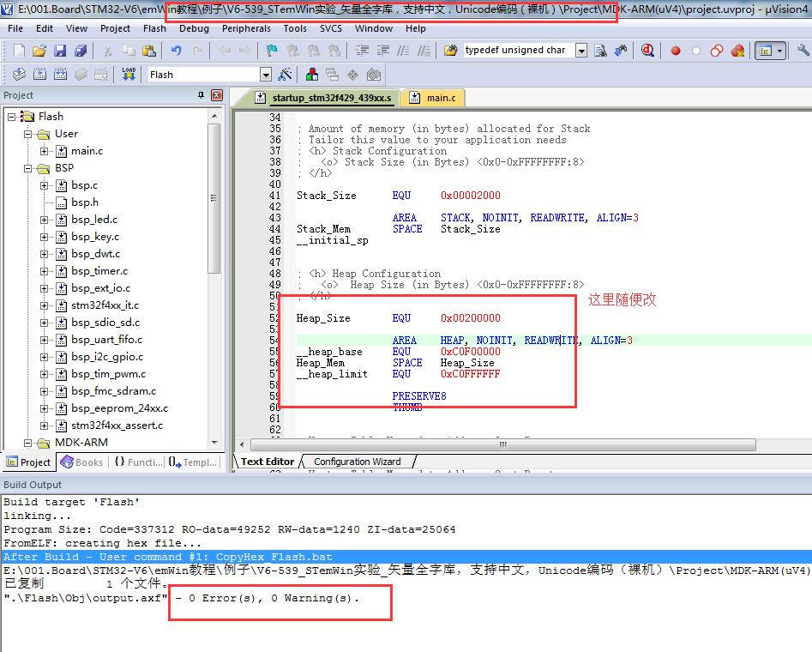Disable all breakpoints with the red circles icon

pos(717,51)
